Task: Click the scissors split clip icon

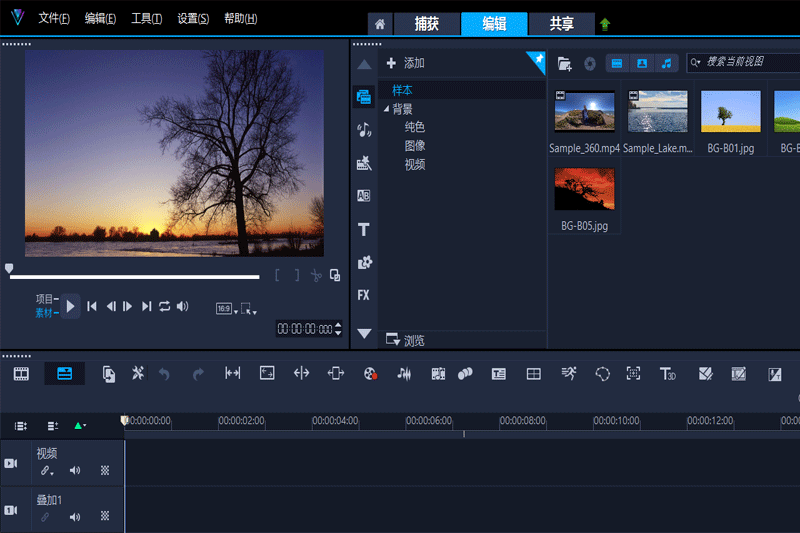Action: tap(316, 275)
